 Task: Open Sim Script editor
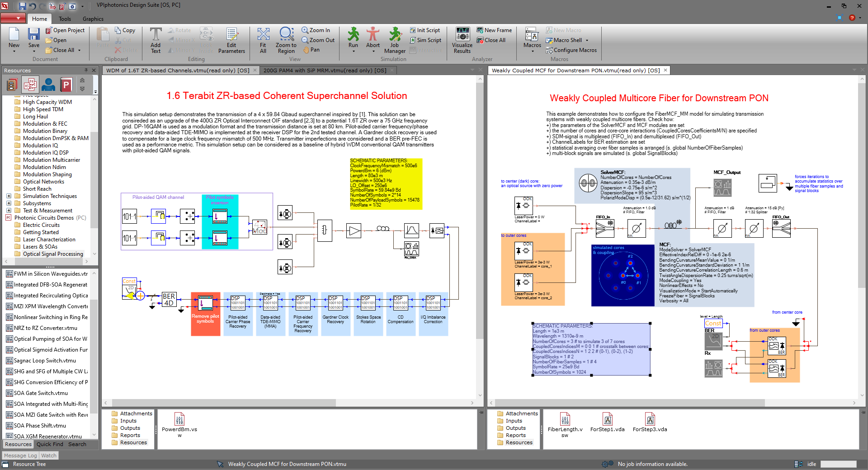pos(425,40)
